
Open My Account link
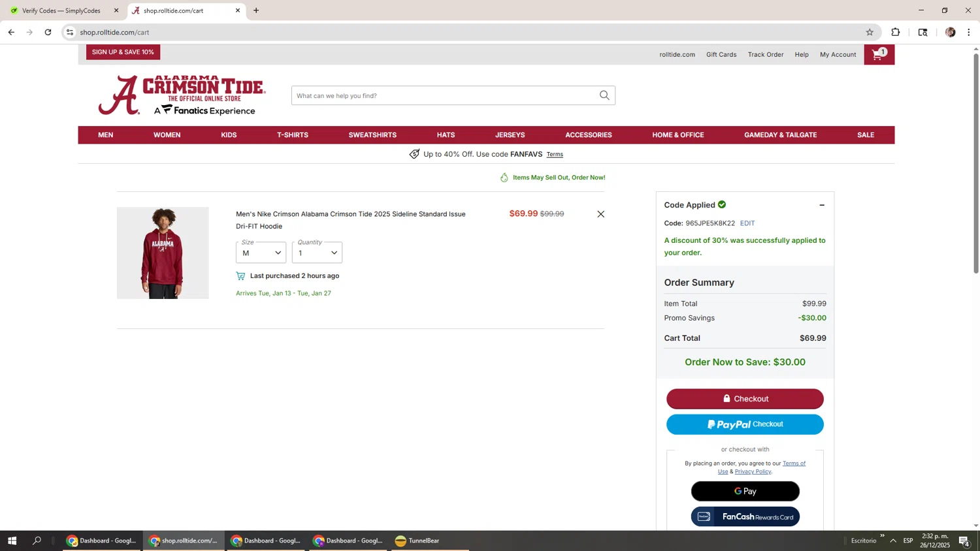(x=838, y=55)
